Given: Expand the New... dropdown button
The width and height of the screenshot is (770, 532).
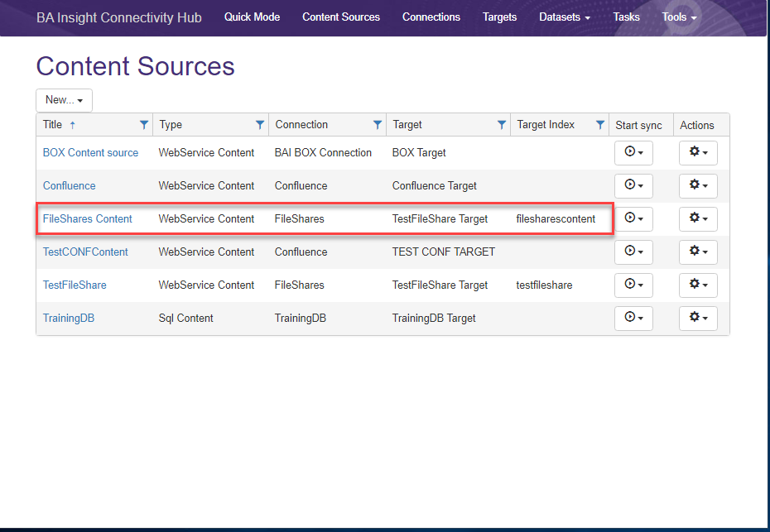Looking at the screenshot, I should 64,100.
